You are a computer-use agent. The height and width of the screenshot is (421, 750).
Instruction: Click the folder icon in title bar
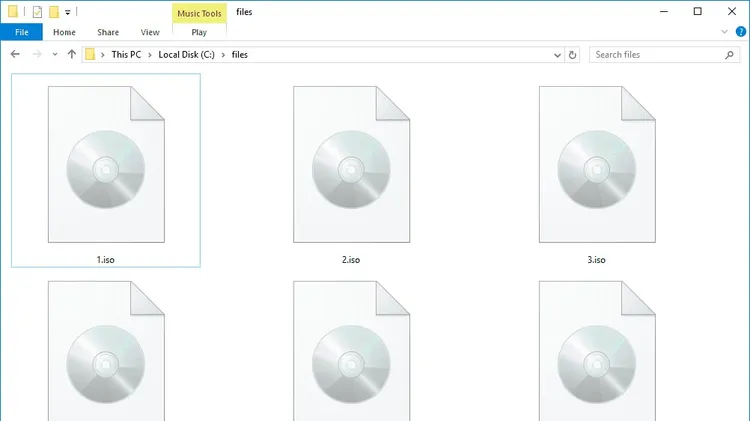(13, 11)
